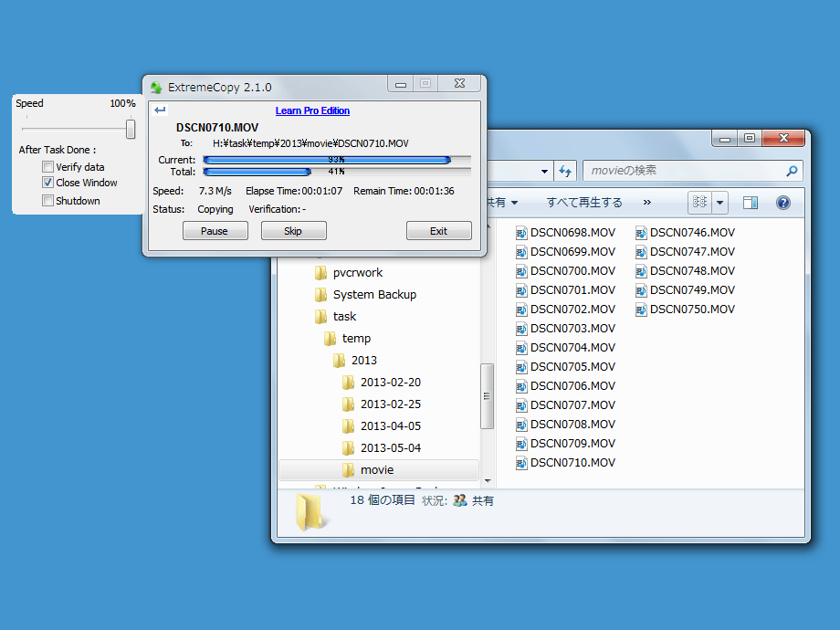The height and width of the screenshot is (630, 840).
Task: Enable the Shutdown checkbox
Action: click(x=47, y=200)
